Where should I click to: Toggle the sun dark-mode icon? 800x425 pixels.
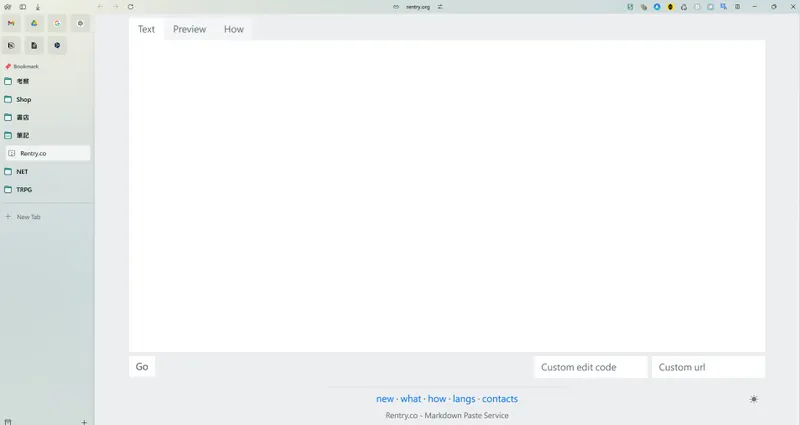coord(754,399)
